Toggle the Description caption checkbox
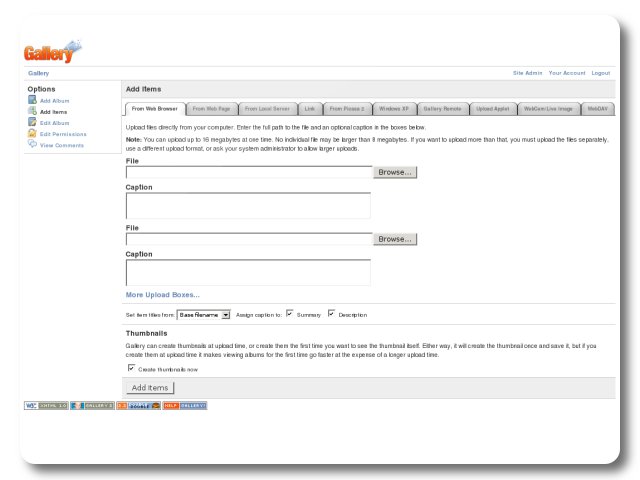The image size is (640, 480). [331, 314]
